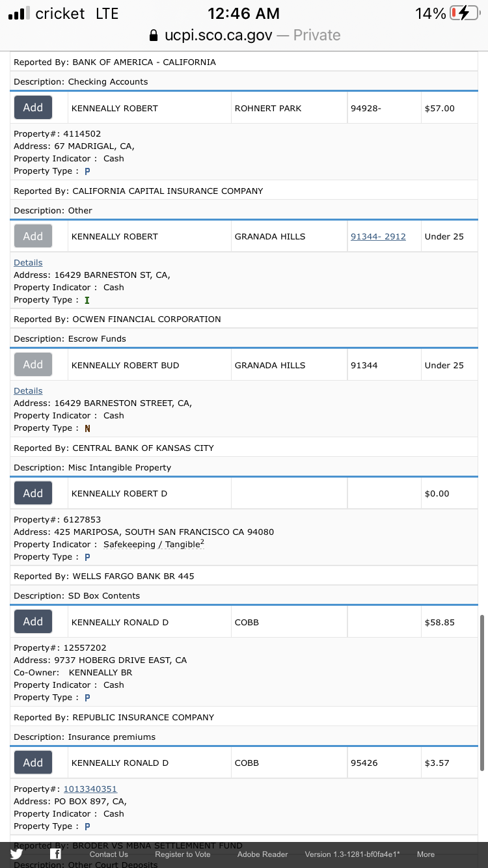Select amount $57.00
488x868 pixels.
[x=440, y=108]
